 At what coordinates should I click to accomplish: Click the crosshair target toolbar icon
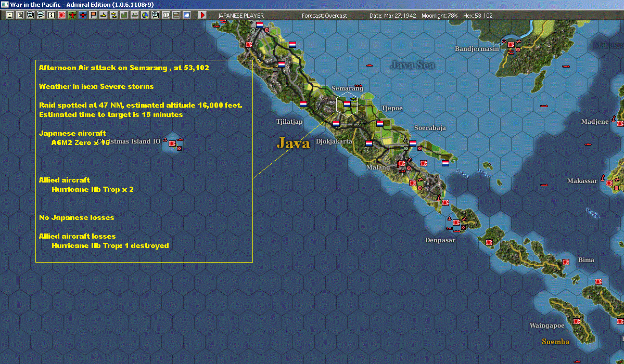tap(155, 15)
